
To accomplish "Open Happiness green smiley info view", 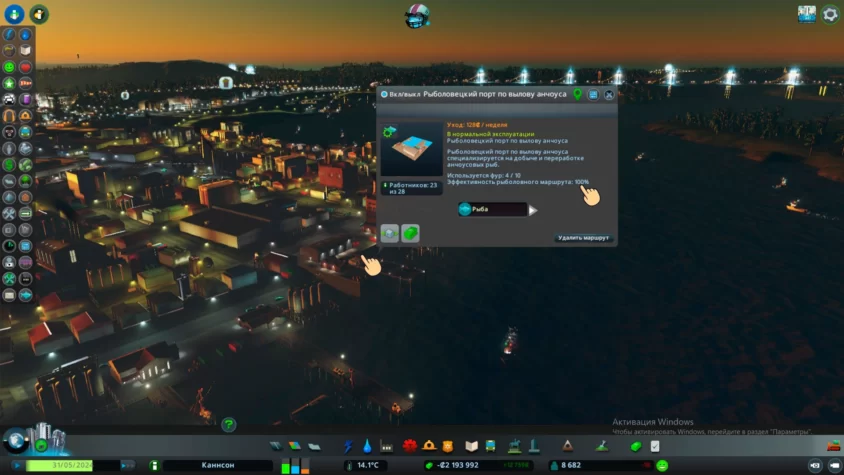I will (9, 67).
